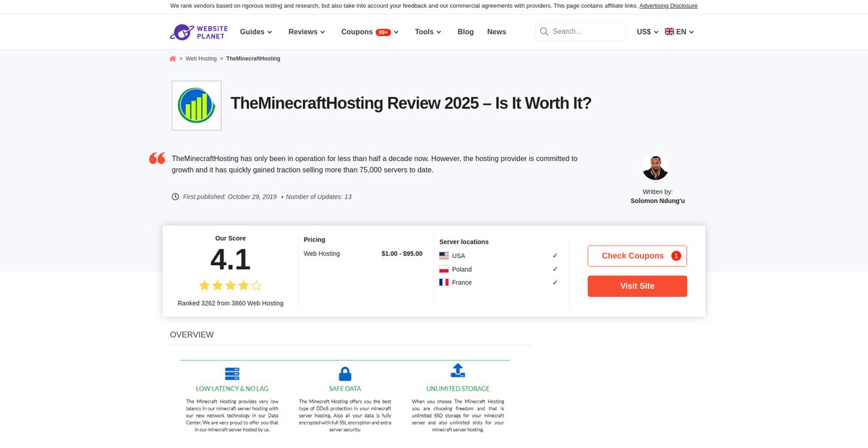
Task: Expand the Reviews menu
Action: pyautogui.click(x=307, y=32)
